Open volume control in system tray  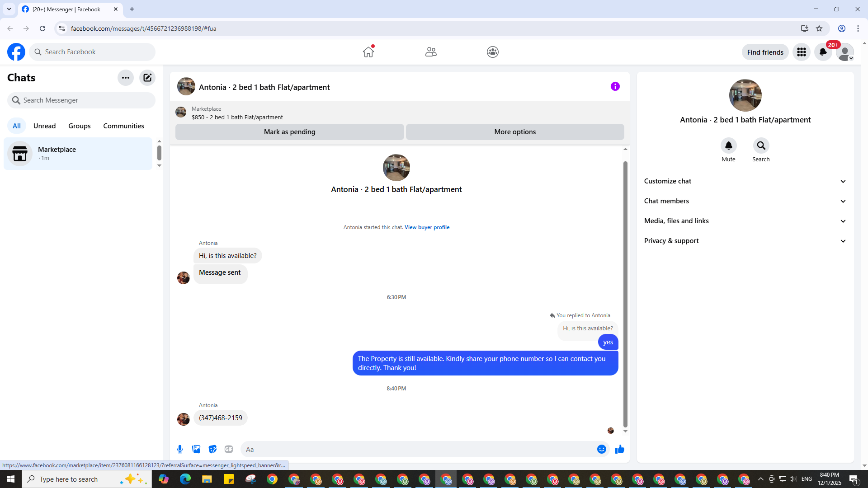[793, 479]
